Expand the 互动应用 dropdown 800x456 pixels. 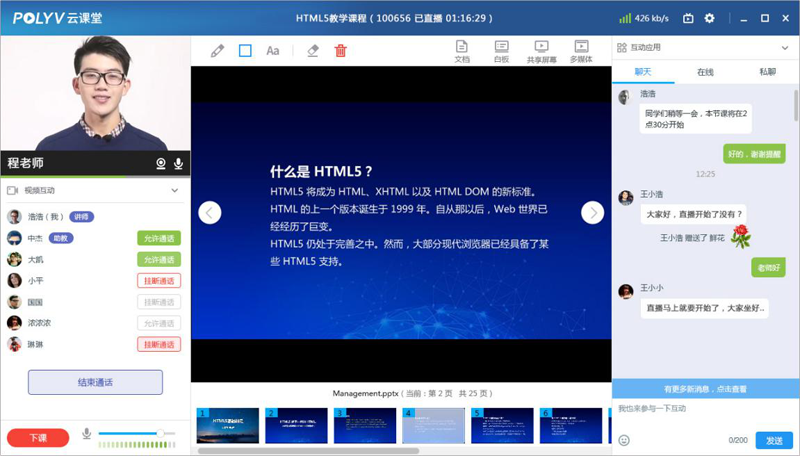[x=785, y=47]
